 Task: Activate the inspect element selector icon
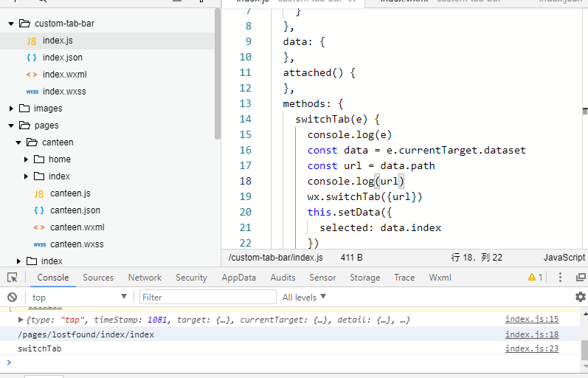13,278
